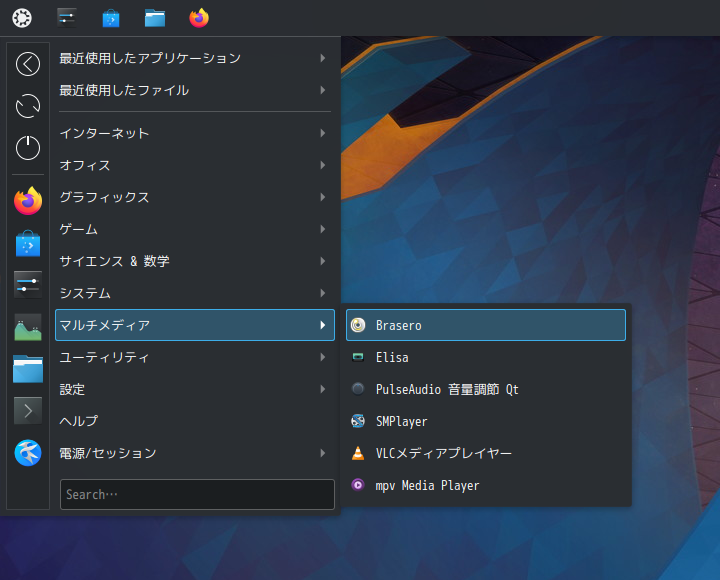
Task: Launch mpv Media Player
Action: point(486,485)
